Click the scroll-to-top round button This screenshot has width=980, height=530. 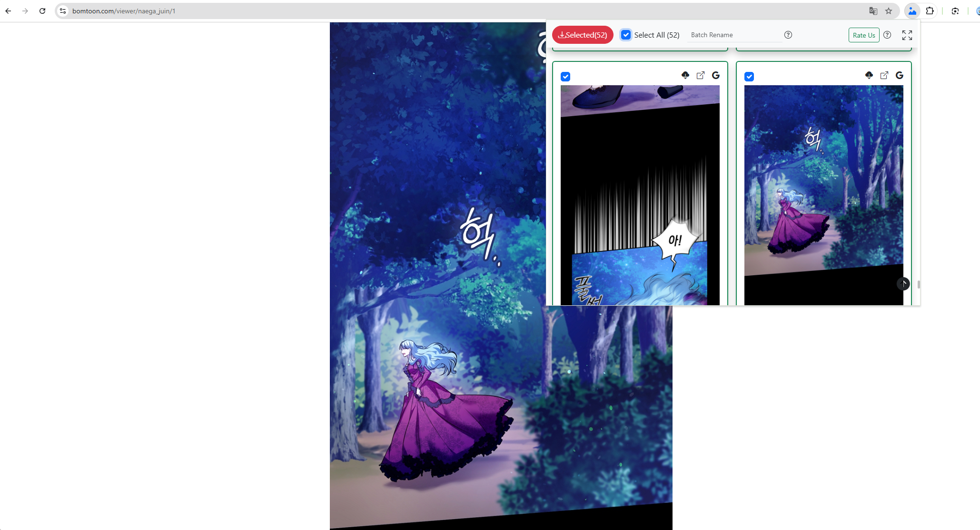click(x=903, y=284)
